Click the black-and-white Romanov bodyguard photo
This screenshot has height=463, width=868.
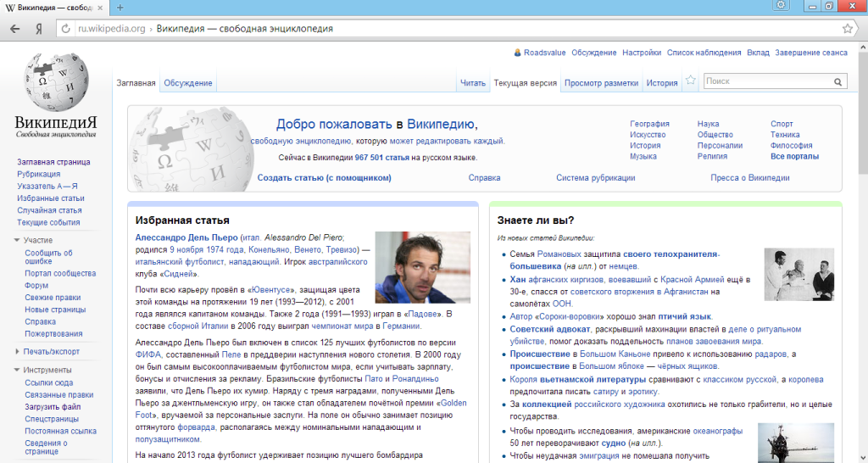798,274
